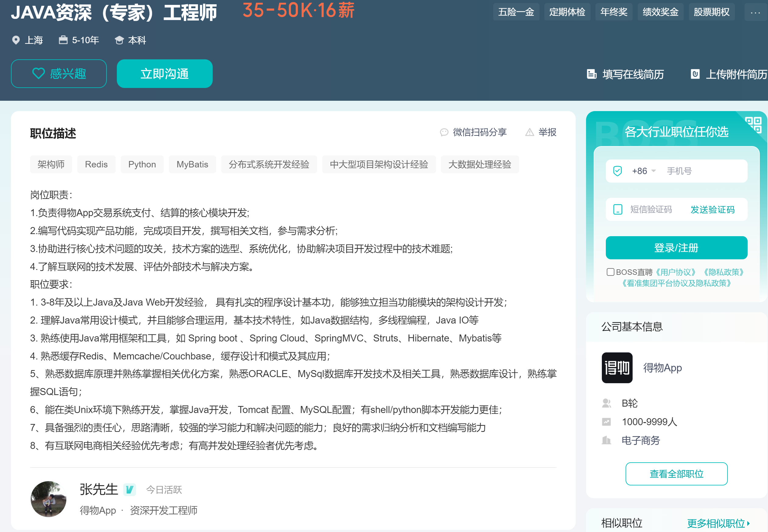Click the location pin icon beside 上海
The image size is (768, 532).
point(16,40)
